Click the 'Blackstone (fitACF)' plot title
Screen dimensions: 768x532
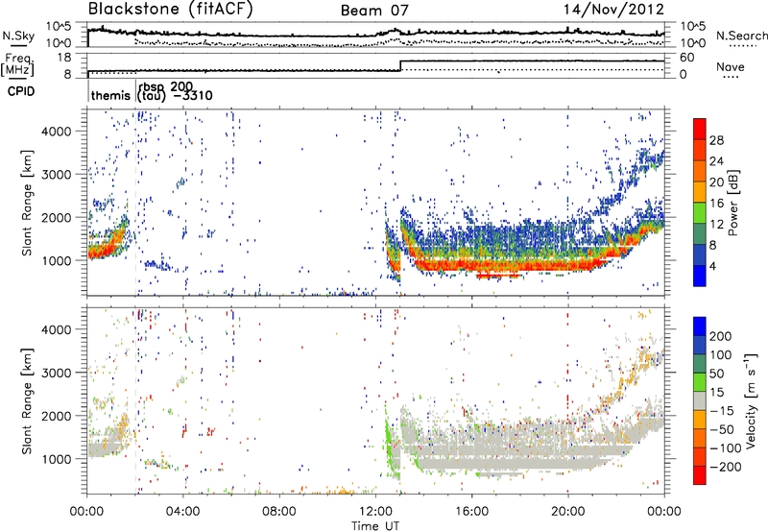(171, 10)
